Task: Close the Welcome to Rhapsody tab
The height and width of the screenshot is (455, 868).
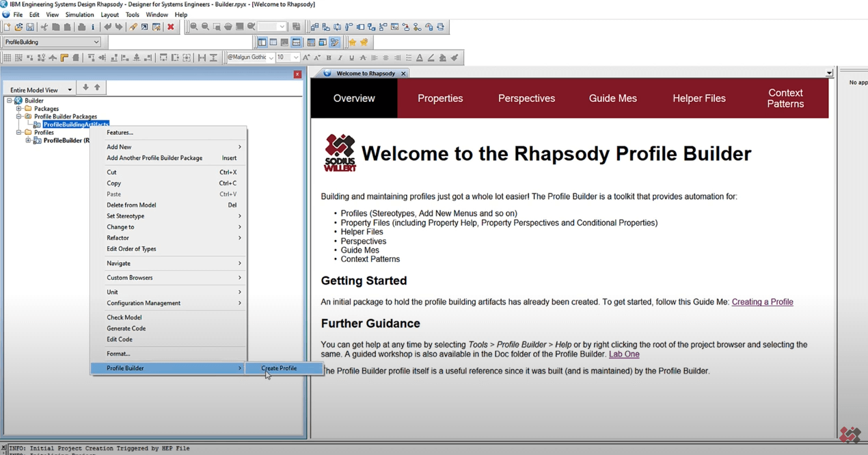Action: tap(403, 73)
